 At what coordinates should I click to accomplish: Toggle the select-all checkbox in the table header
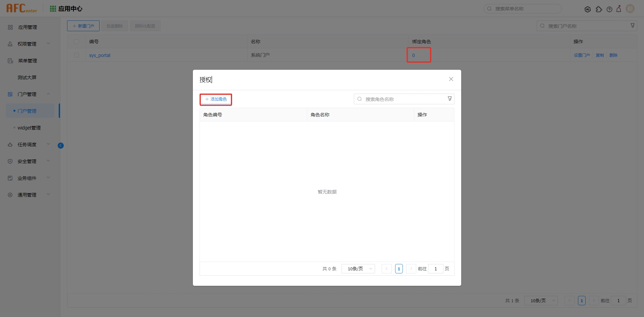[x=76, y=41]
